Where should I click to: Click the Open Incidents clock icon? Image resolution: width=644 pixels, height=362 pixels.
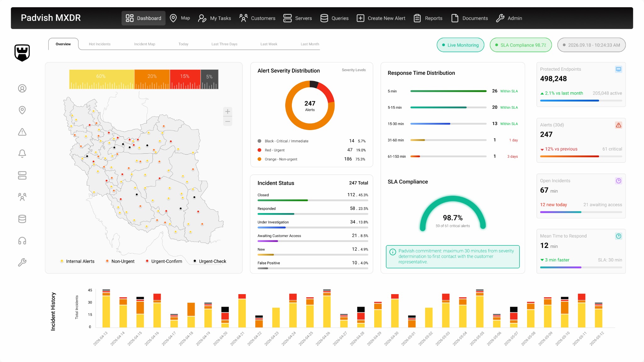click(619, 181)
